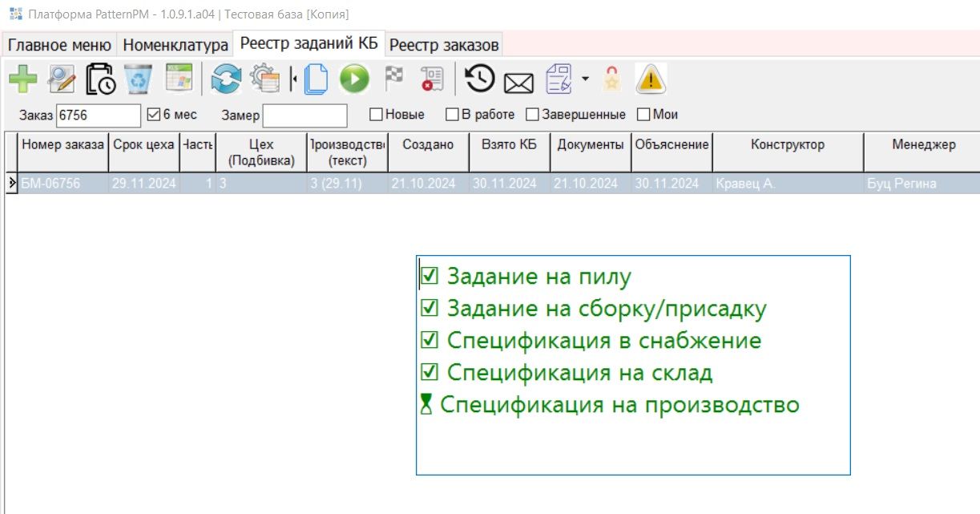Open the history clock icon
Viewport: 980px width, 514px height.
(x=479, y=79)
